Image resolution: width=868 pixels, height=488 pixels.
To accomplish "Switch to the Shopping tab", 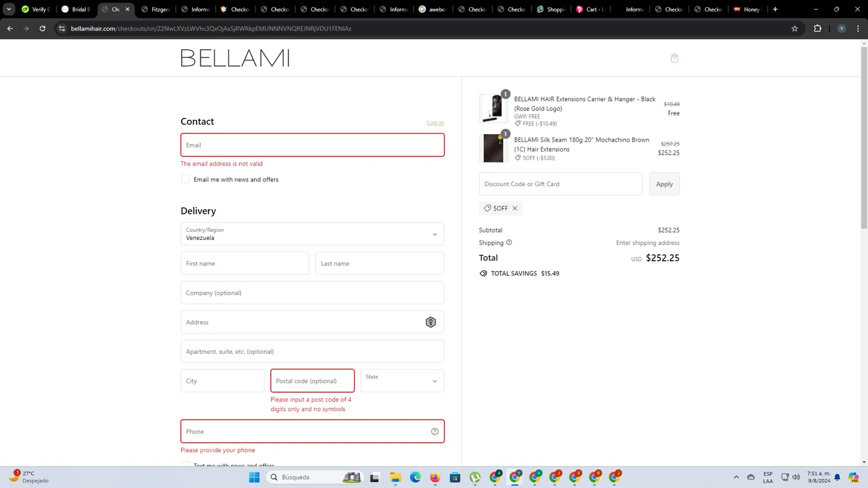I will tap(551, 9).
